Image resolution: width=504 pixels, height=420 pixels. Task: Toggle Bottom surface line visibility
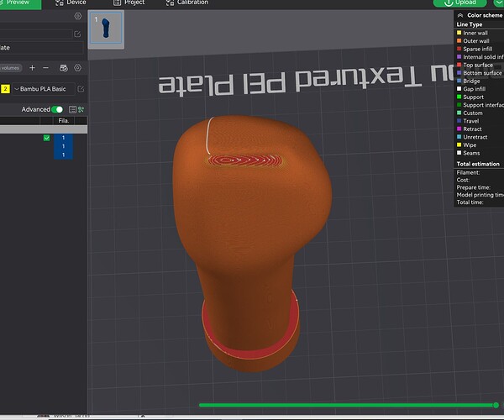(480, 73)
